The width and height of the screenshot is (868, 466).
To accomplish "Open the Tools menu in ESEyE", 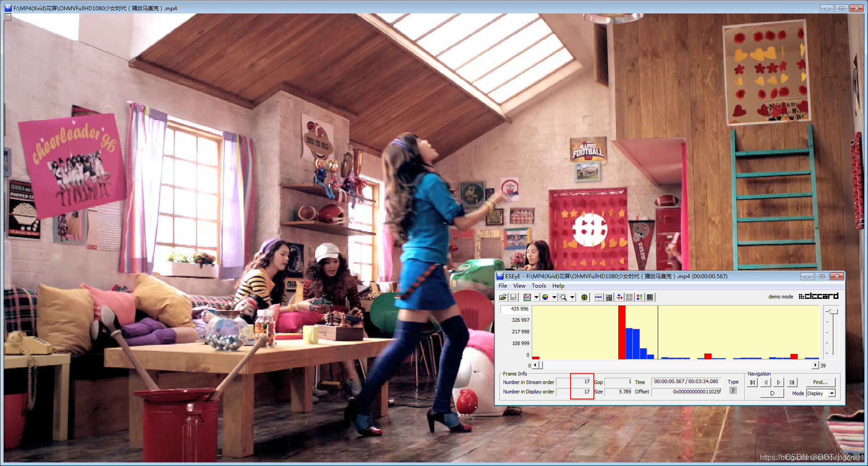I will tap(539, 286).
